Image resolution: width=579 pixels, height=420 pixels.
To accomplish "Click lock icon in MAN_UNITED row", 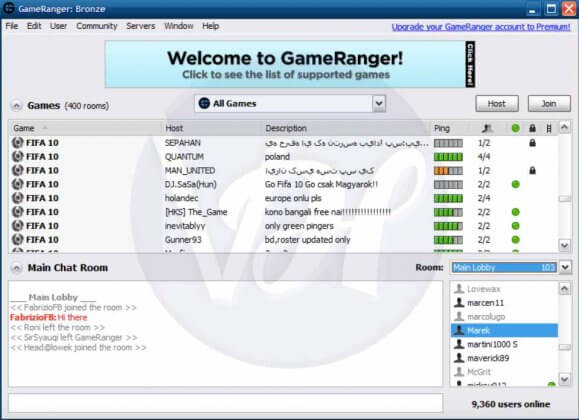I will 532,171.
